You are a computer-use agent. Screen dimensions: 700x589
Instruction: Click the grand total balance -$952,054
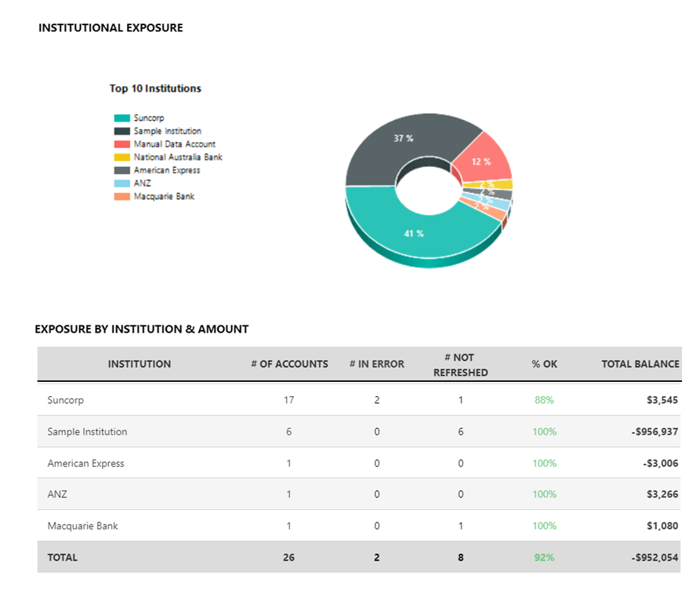[x=655, y=558]
